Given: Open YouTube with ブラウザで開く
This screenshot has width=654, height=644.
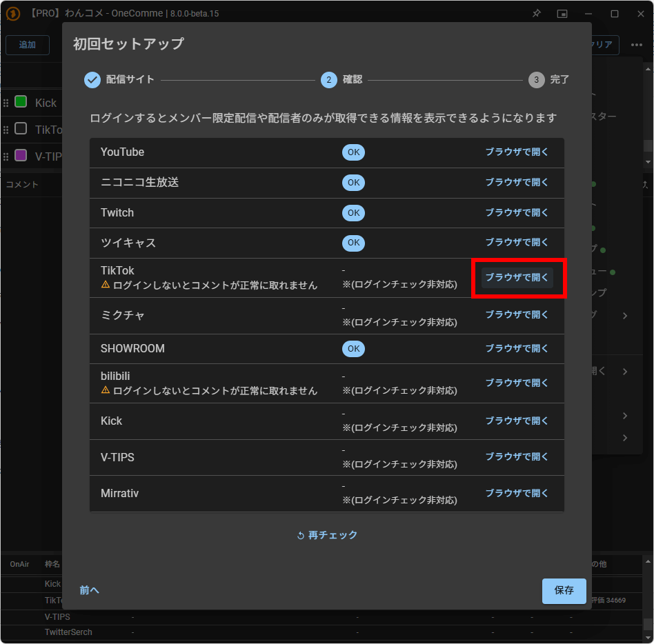Looking at the screenshot, I should tap(517, 152).
